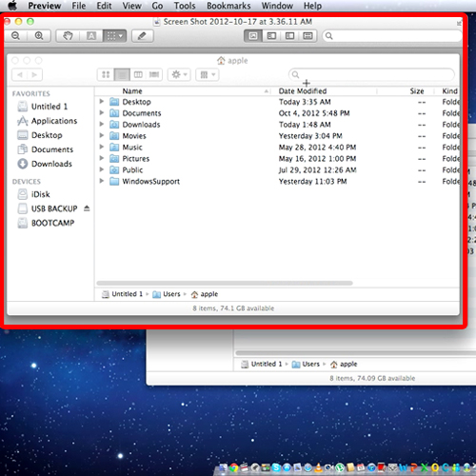Screen dimensions: 476x476
Task: Switch Preview sidebar to Thumbnails view
Action: (271, 36)
